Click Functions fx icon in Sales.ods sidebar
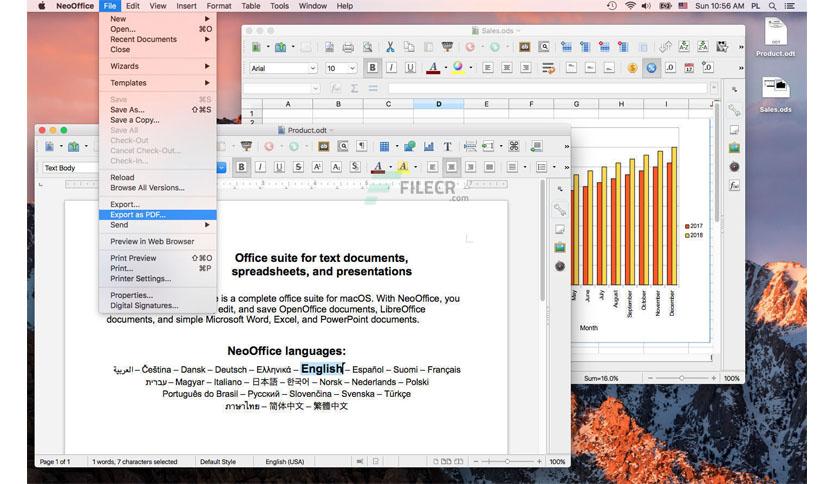The height and width of the screenshot is (484, 836). tap(734, 185)
